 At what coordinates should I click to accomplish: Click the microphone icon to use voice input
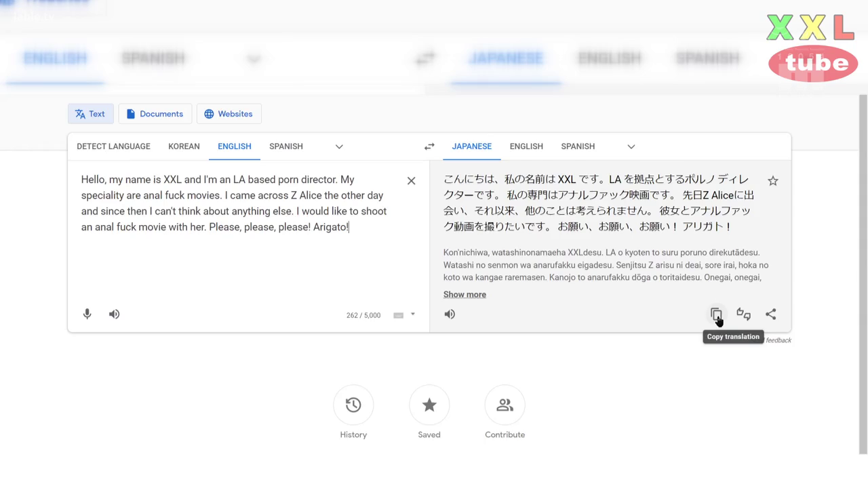[87, 314]
